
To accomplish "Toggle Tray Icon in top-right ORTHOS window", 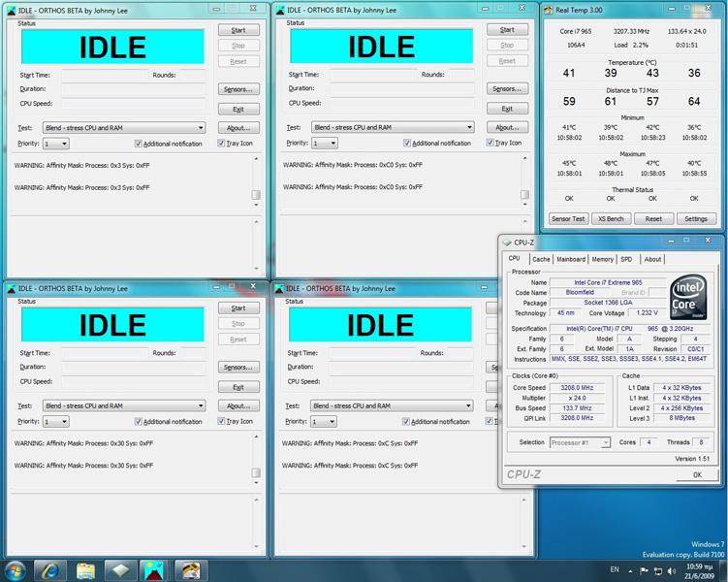I will tap(490, 143).
